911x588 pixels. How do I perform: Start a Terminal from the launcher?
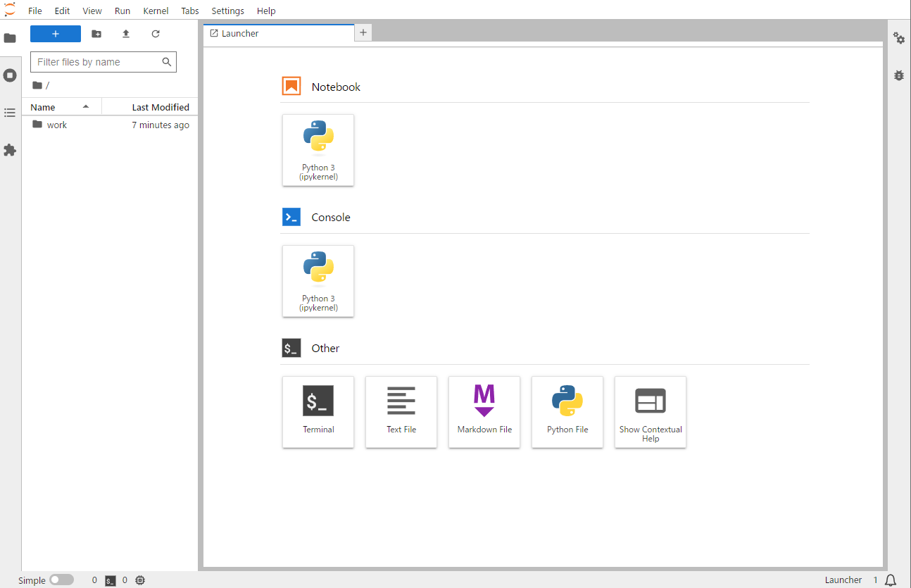coord(318,412)
